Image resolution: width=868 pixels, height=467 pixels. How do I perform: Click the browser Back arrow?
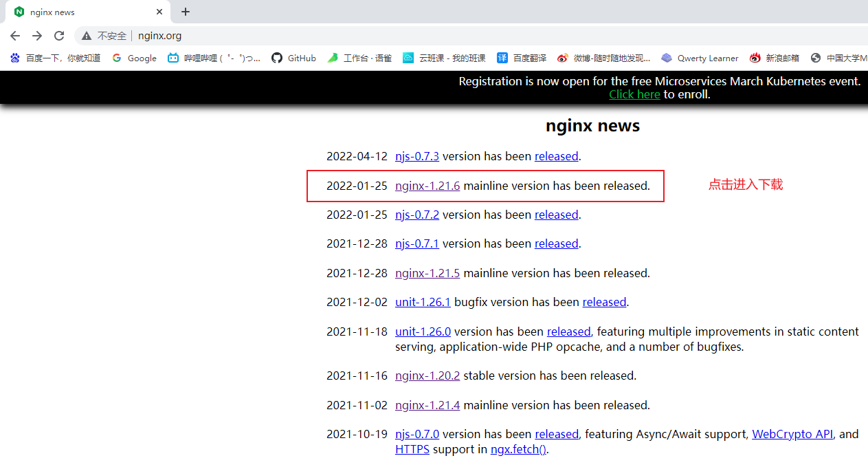(15, 36)
